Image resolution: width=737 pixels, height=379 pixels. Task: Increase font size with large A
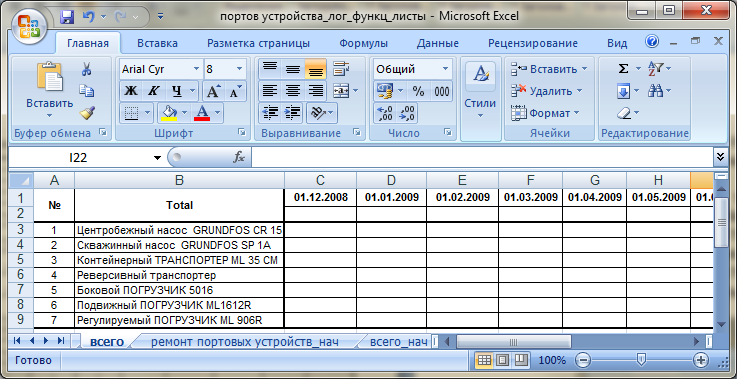(x=213, y=91)
